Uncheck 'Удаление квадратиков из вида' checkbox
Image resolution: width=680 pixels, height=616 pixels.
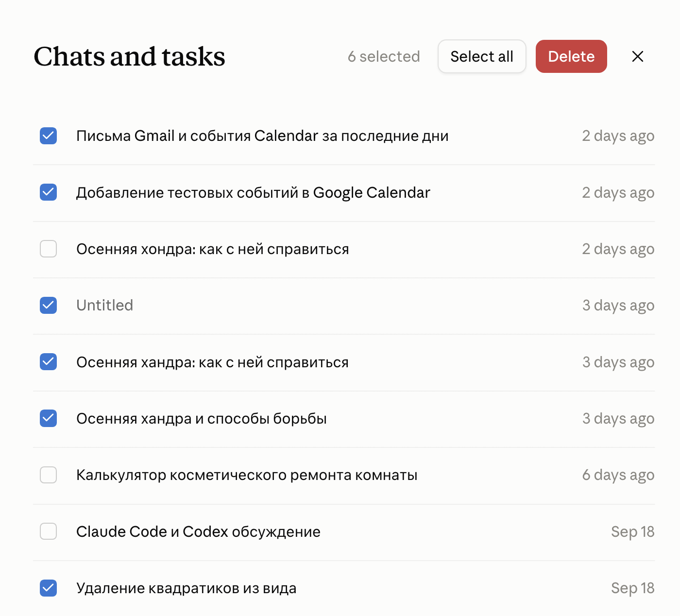tap(48, 588)
